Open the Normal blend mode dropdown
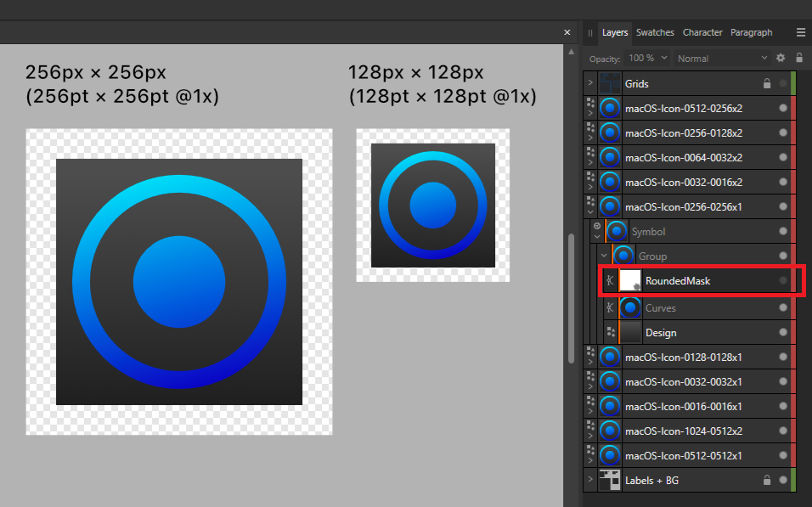Screen dimensions: 812x507 tap(722, 59)
